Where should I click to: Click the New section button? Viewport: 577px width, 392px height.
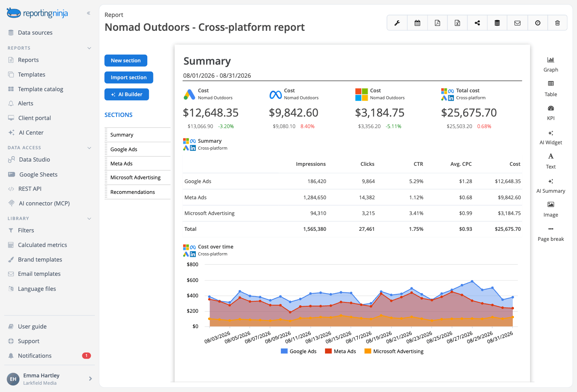click(126, 60)
